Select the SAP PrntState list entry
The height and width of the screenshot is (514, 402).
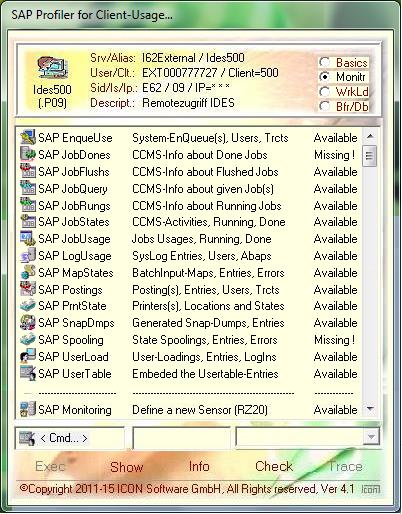pos(189,306)
